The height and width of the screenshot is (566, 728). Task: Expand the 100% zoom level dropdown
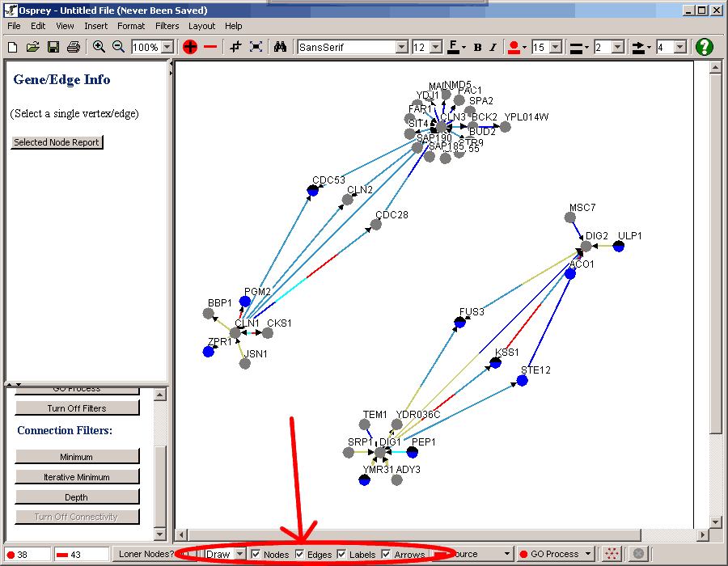point(167,47)
